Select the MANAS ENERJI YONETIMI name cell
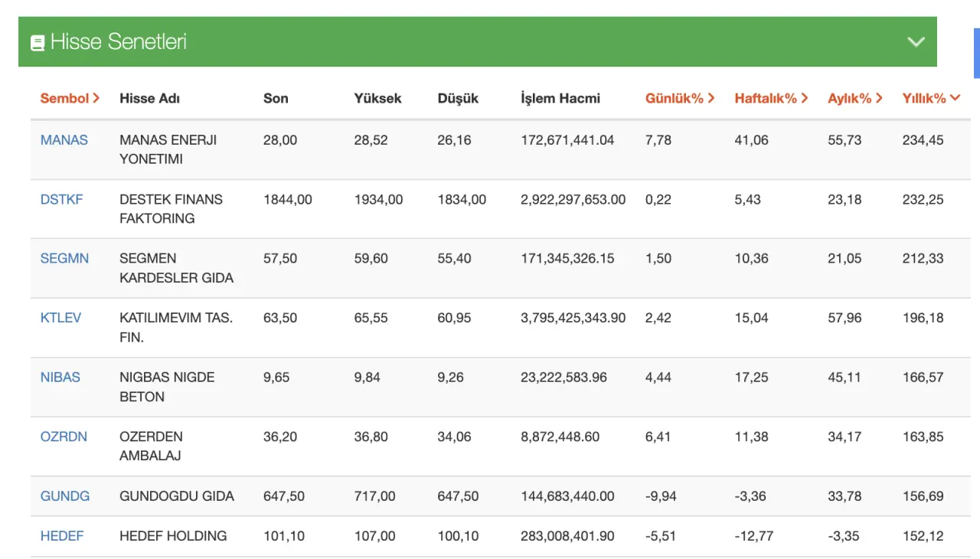The height and width of the screenshot is (559, 980). (168, 149)
